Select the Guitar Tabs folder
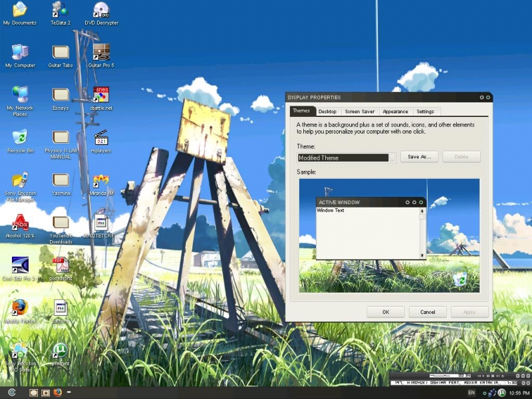This screenshot has width=532, height=399. 61,56
